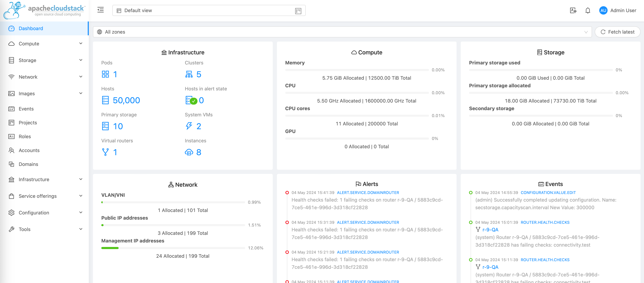The width and height of the screenshot is (644, 283).
Task: Click the System VMs lightning icon
Action: [189, 126]
